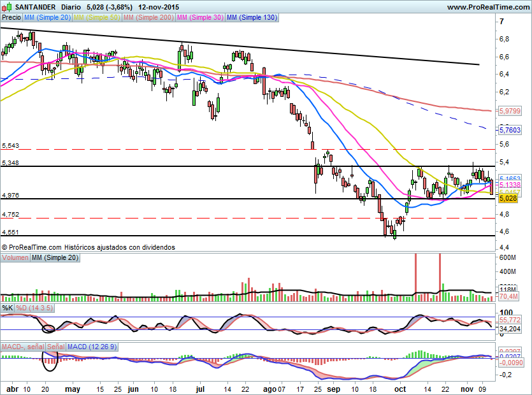Select the %K stochastic label
This screenshot has width=532, height=395.
pos(7,308)
